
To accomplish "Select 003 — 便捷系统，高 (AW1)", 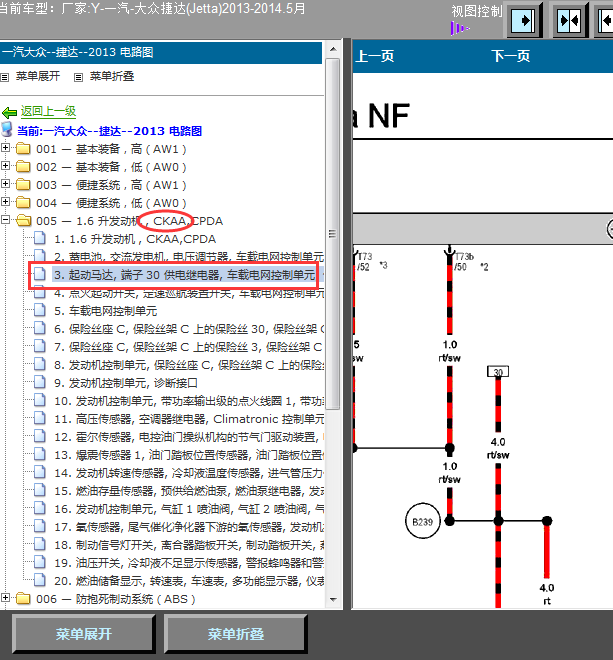I will tap(111, 185).
